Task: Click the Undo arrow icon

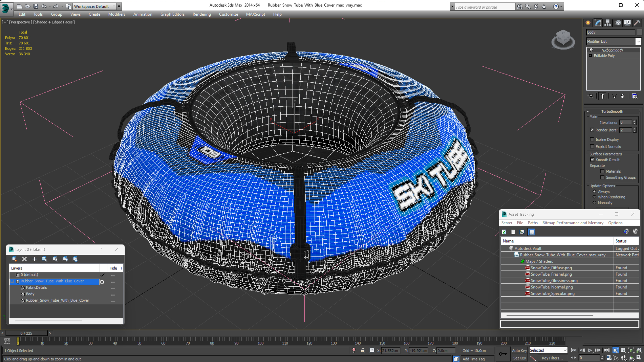Action: tap(44, 6)
